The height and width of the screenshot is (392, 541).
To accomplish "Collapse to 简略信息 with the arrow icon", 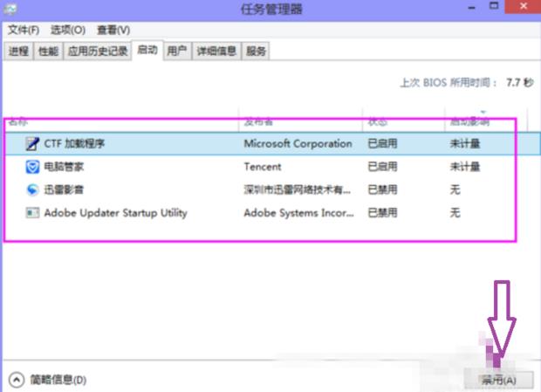I will (x=17, y=380).
